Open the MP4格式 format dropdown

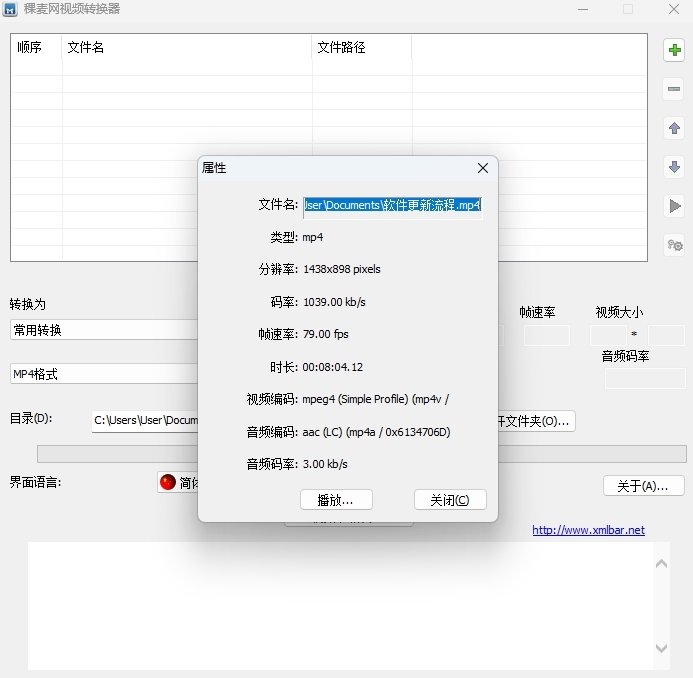tap(104, 374)
